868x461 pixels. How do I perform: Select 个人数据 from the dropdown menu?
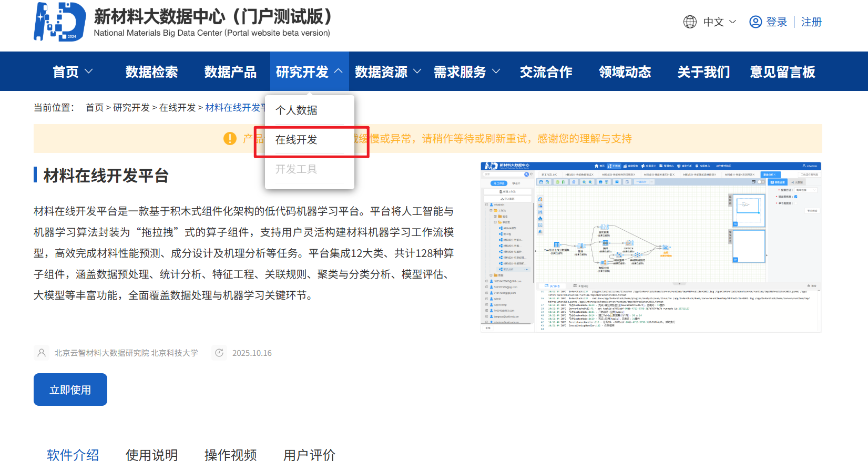pos(297,110)
